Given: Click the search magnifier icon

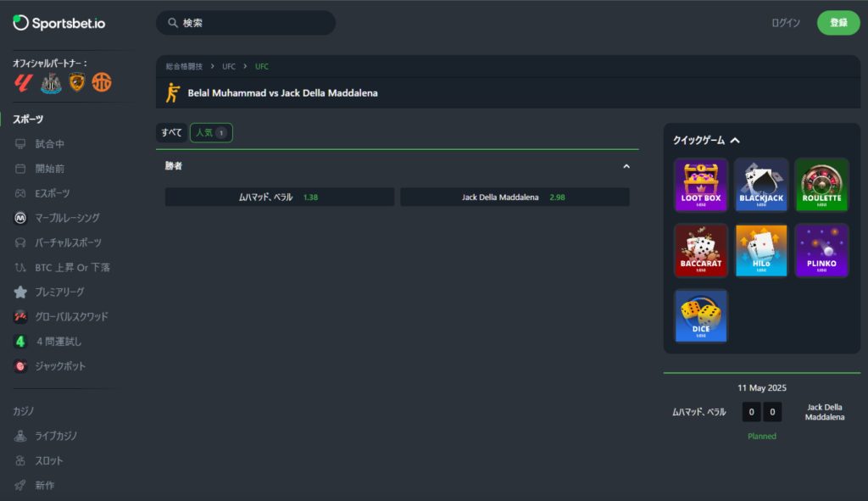Looking at the screenshot, I should coord(173,23).
